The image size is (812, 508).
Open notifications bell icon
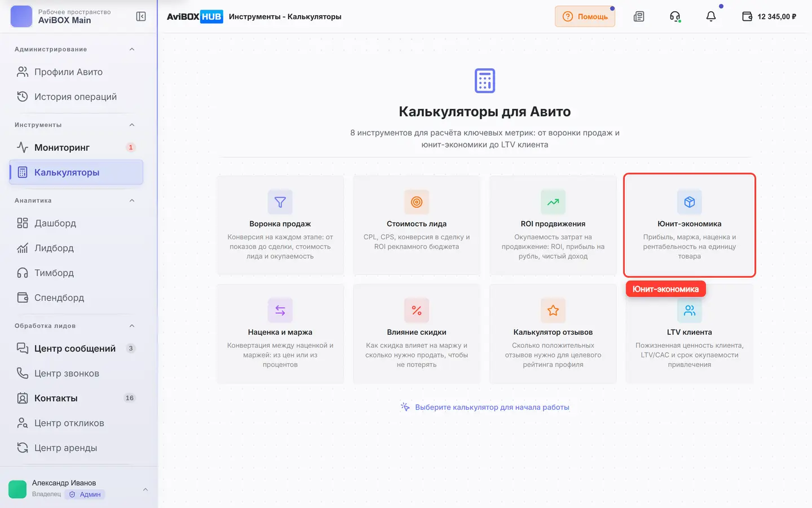coord(711,16)
